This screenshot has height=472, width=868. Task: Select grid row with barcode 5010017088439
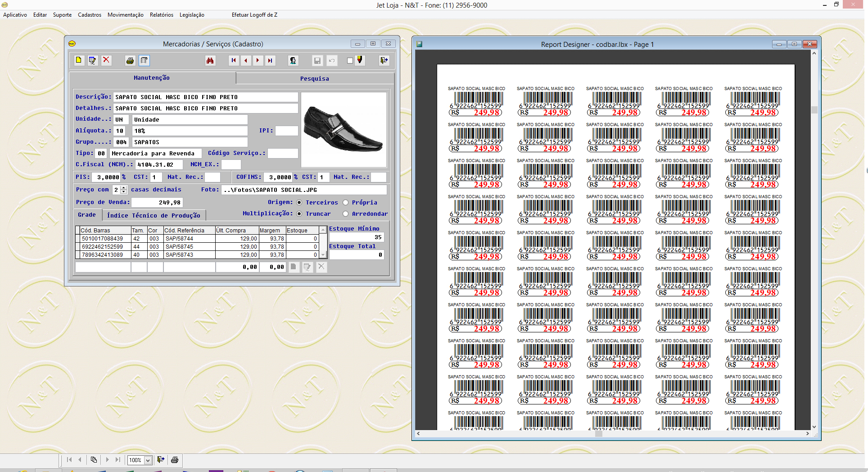(198, 239)
